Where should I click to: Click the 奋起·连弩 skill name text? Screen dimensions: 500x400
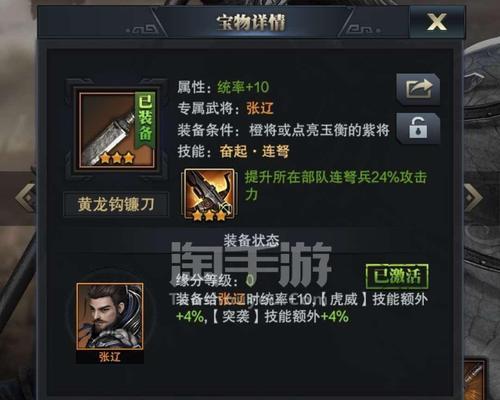pos(254,152)
